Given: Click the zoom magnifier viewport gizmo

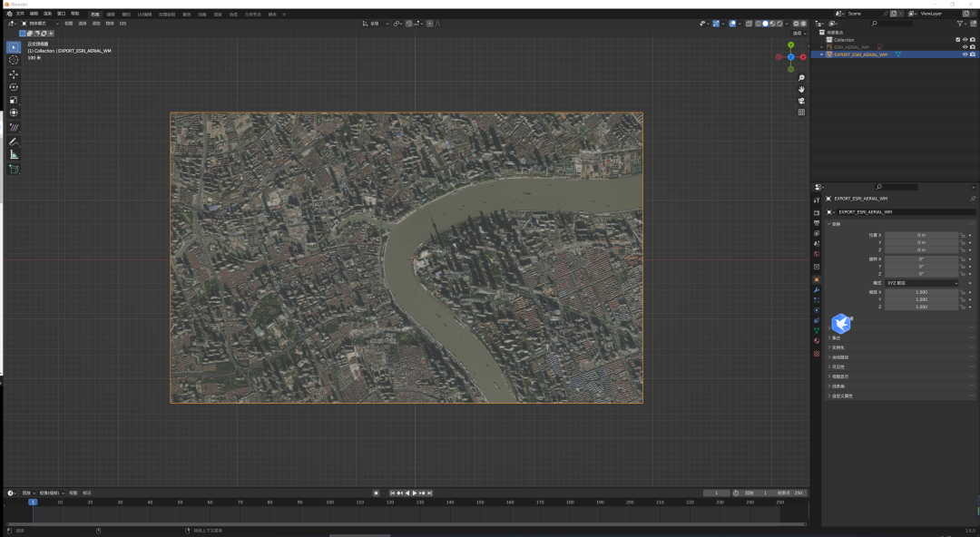Looking at the screenshot, I should pyautogui.click(x=801, y=78).
